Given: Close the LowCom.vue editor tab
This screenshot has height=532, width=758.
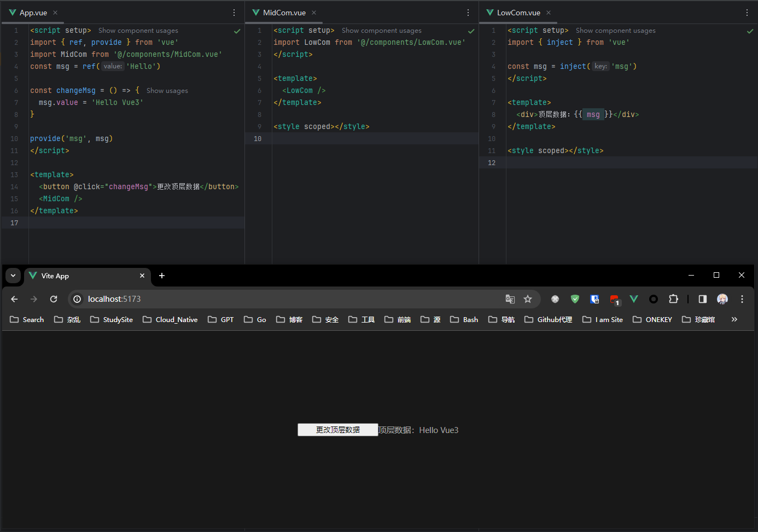Looking at the screenshot, I should 549,13.
